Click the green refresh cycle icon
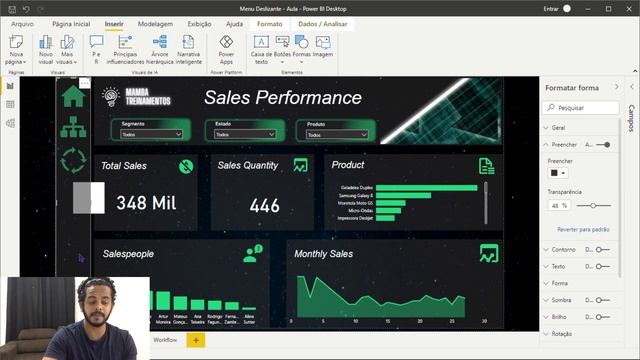This screenshot has height=360, width=640. [73, 160]
